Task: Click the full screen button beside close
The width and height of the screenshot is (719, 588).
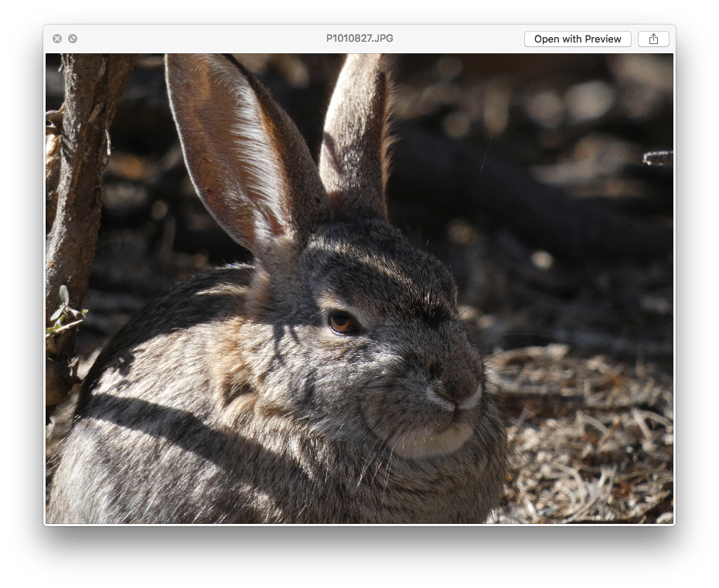Action: [x=73, y=39]
